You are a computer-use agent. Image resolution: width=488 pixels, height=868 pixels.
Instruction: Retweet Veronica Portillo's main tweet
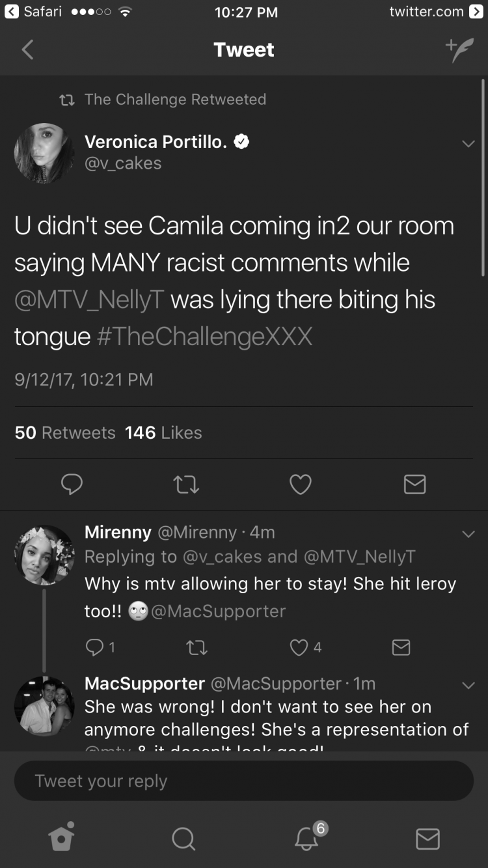(186, 484)
